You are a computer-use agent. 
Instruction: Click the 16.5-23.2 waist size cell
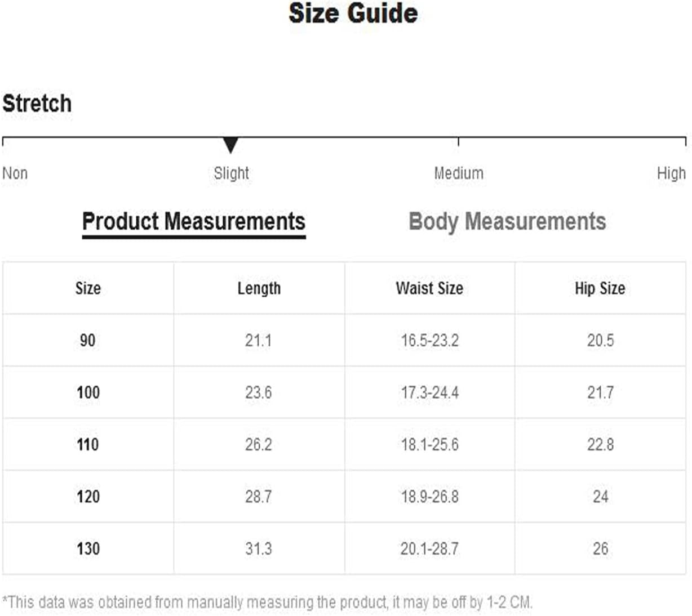point(429,340)
